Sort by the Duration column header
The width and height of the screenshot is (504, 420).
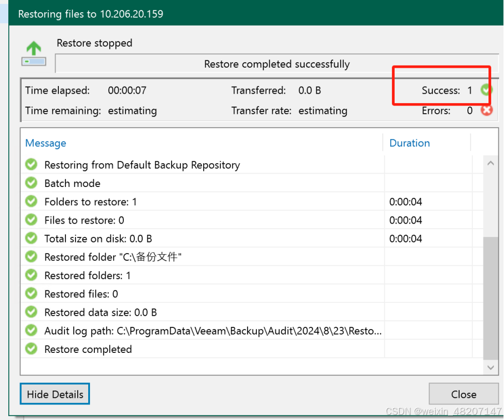[410, 143]
